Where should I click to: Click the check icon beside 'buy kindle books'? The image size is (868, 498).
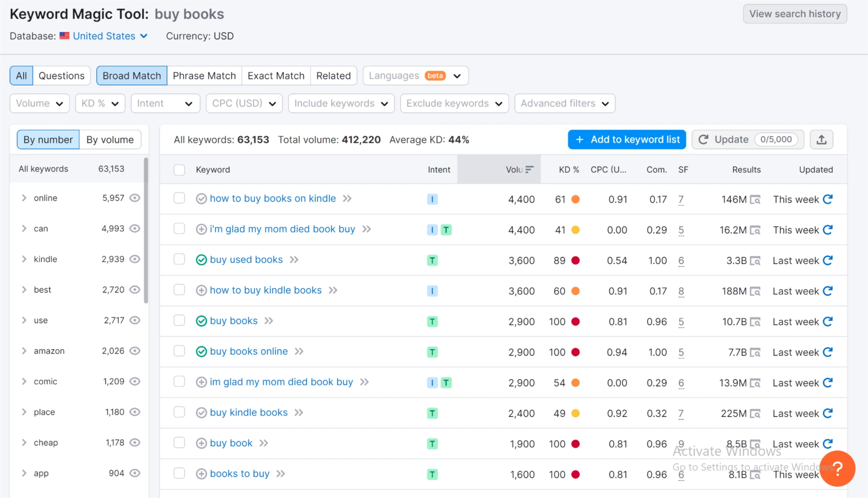coord(201,412)
